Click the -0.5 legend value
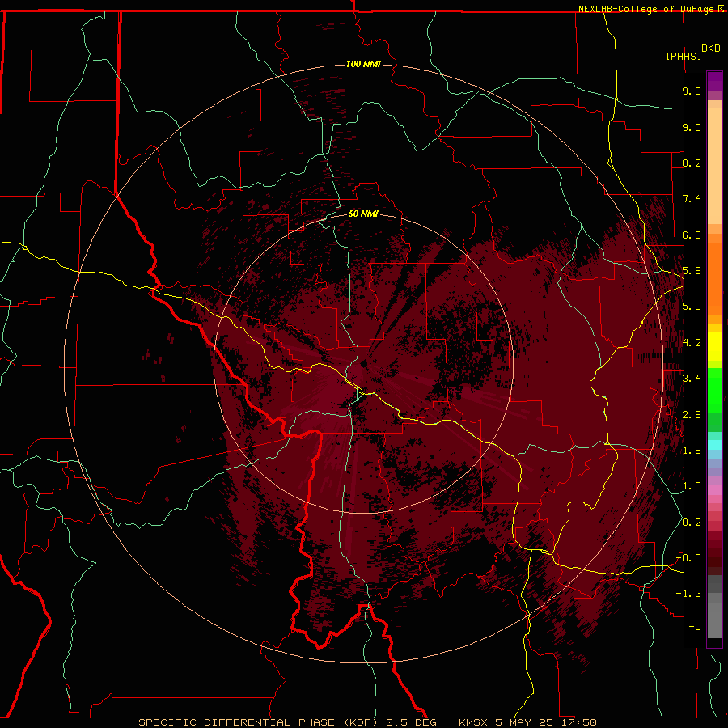The image size is (728, 728). point(688,558)
